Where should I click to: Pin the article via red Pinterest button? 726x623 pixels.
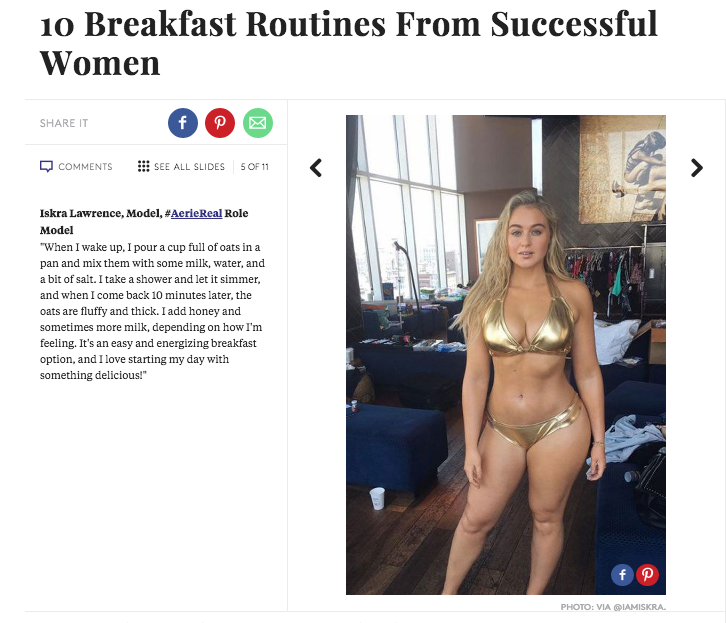tap(220, 123)
